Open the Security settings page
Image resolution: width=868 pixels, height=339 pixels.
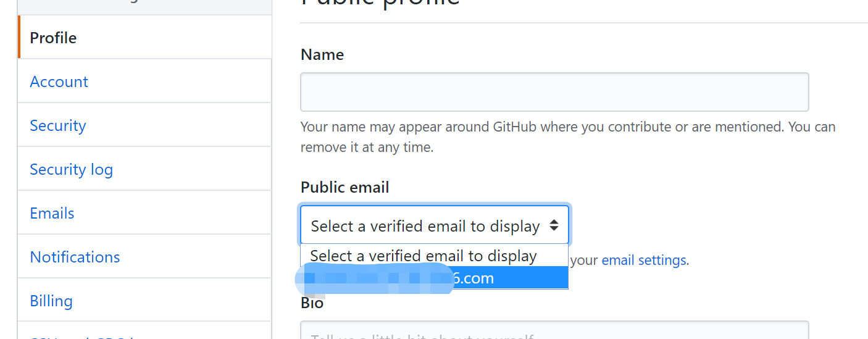pos(58,125)
